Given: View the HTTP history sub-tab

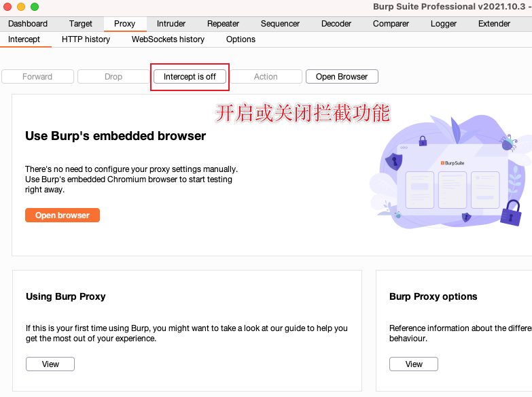Looking at the screenshot, I should (x=86, y=39).
